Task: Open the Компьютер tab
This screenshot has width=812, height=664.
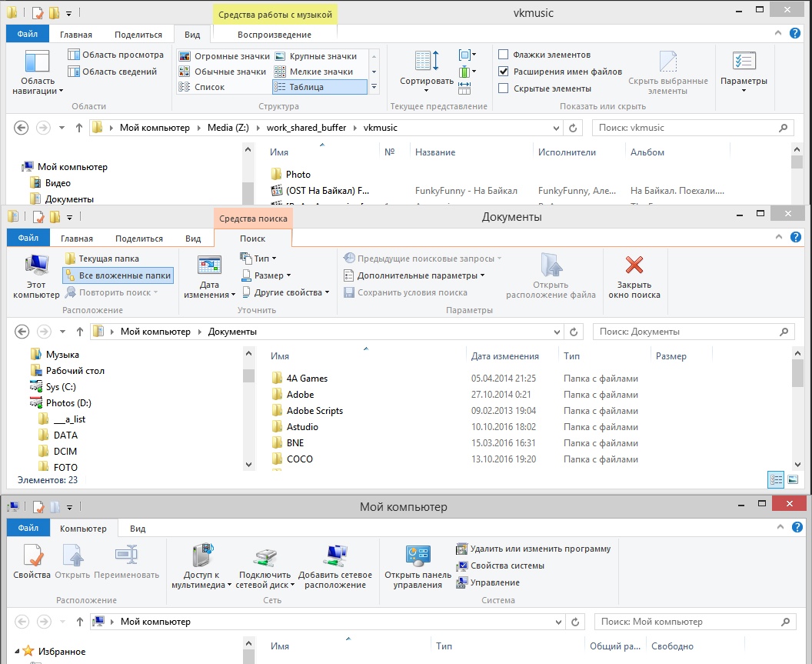Action: click(x=83, y=528)
